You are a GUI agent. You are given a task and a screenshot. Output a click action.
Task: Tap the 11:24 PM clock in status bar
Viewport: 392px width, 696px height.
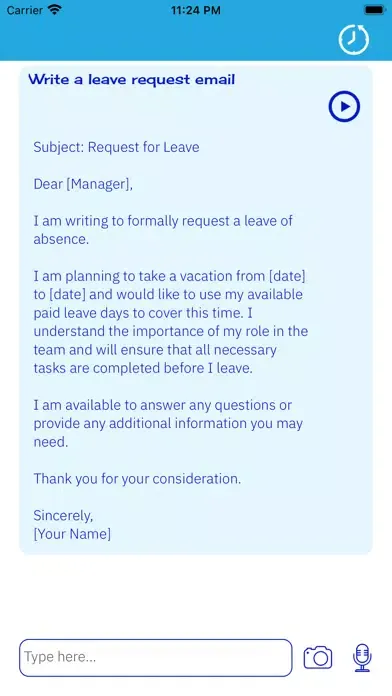click(196, 10)
